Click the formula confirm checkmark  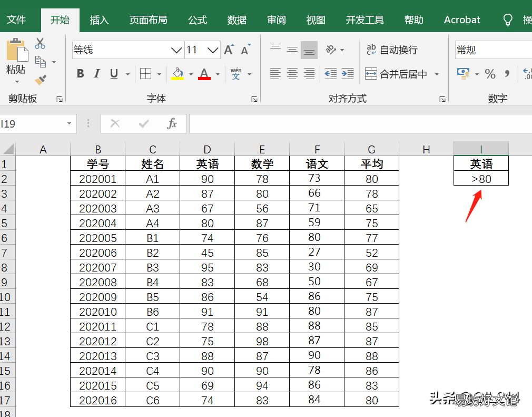(144, 123)
